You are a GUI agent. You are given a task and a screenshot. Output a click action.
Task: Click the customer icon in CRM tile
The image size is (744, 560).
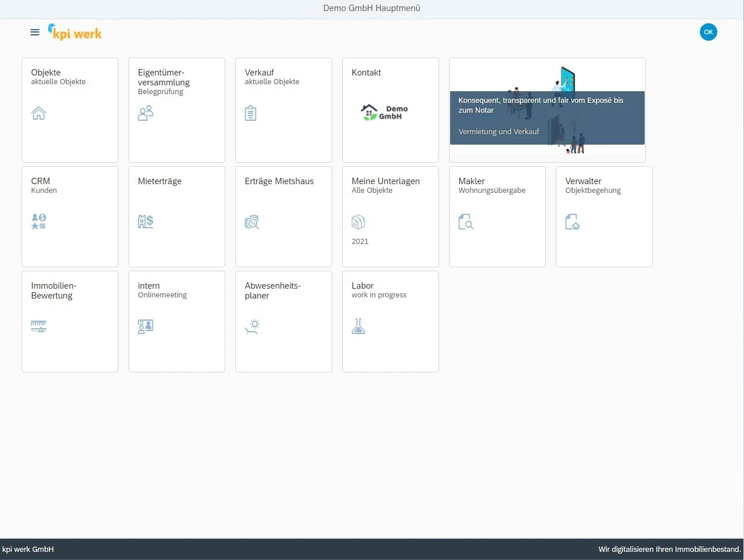click(38, 221)
